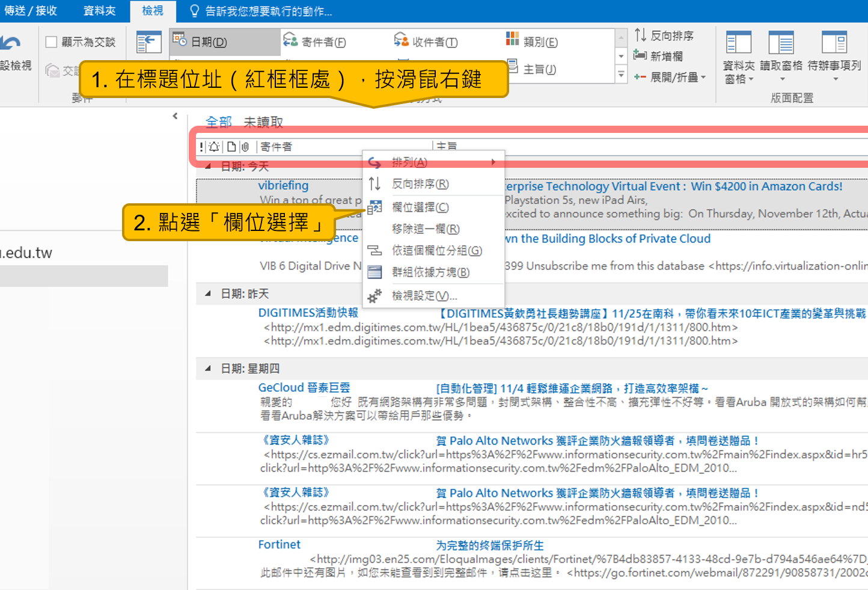Click the attachment paperclip column header

click(245, 147)
